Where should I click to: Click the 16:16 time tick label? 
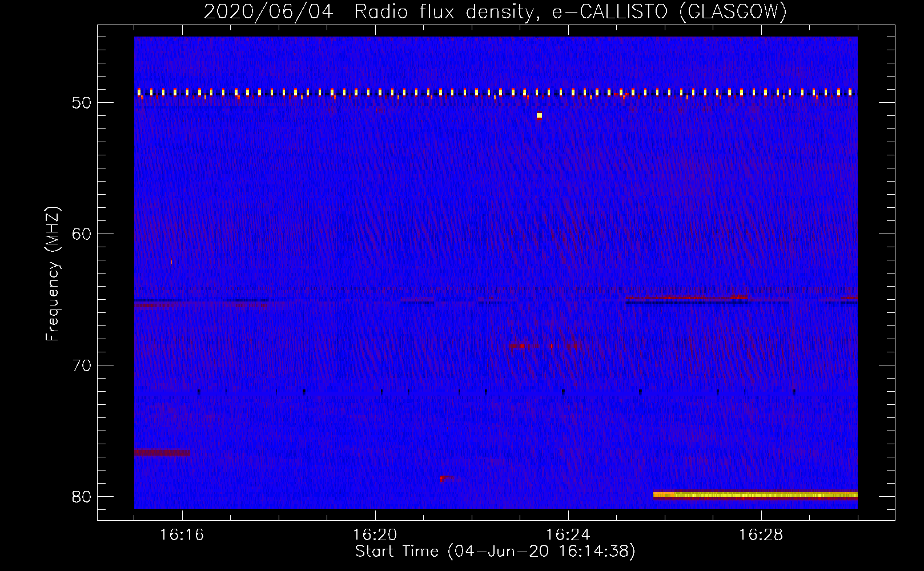pos(182,535)
